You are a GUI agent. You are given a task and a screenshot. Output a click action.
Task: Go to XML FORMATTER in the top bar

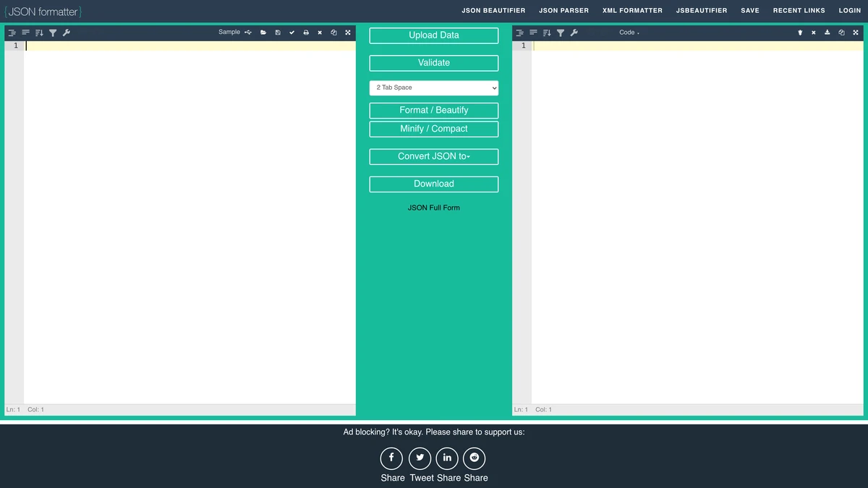(632, 10)
